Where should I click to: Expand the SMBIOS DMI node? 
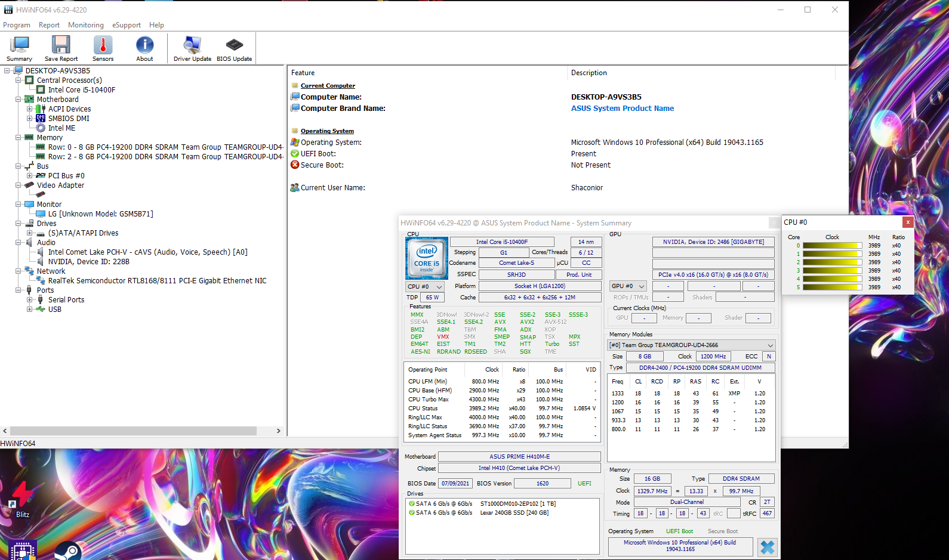[29, 119]
